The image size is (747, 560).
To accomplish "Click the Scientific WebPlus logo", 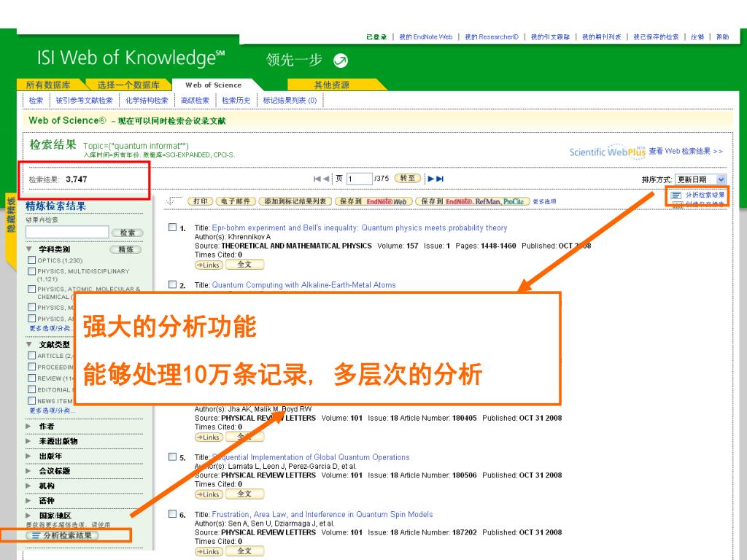I will point(608,152).
